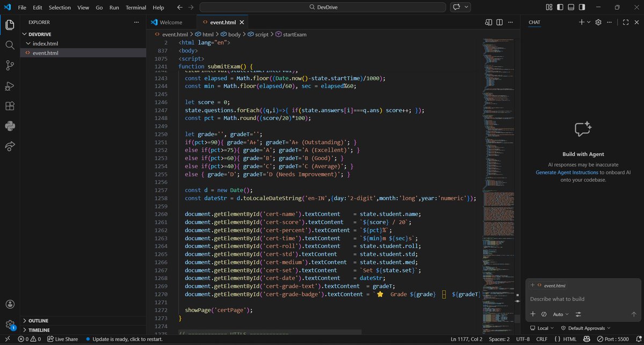Open new chat dropdown arrow in Chat panel
644x345 pixels.
[589, 22]
